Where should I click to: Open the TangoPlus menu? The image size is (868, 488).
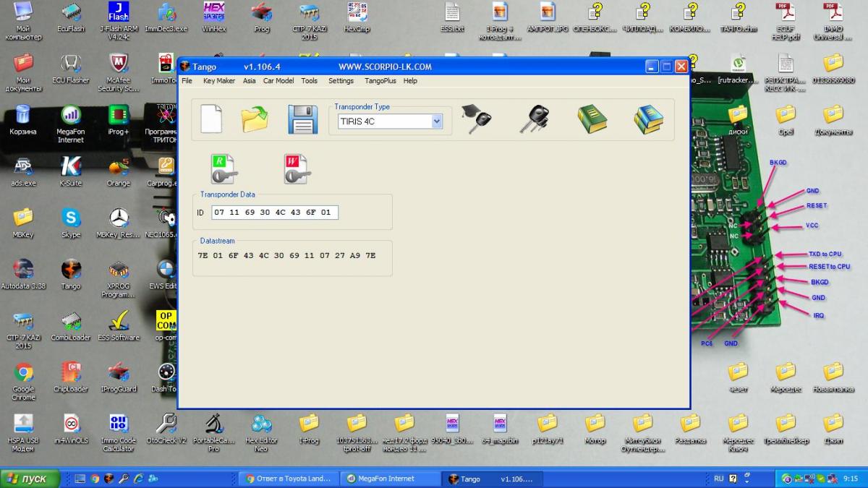379,81
